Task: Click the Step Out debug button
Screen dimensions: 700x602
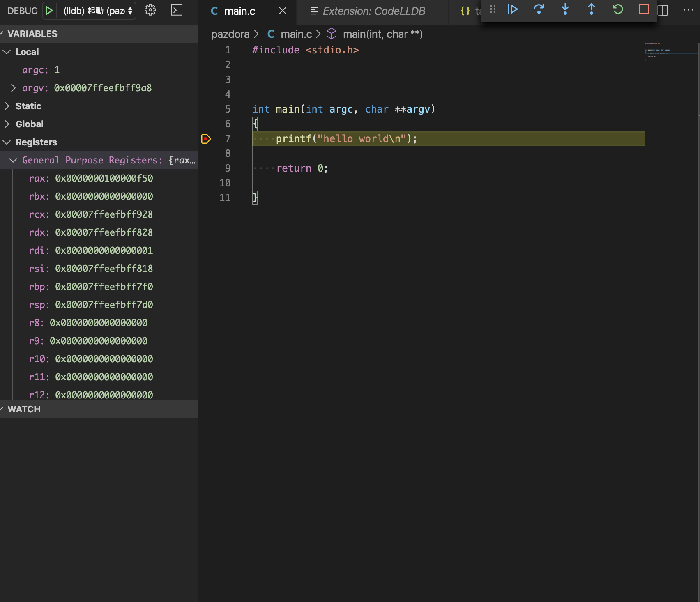Action: (x=592, y=9)
